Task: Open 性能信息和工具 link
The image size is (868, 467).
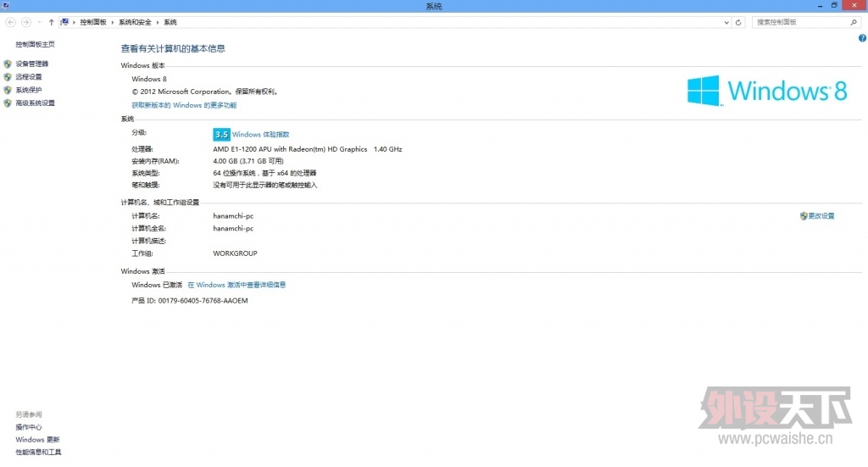Action: 38,452
